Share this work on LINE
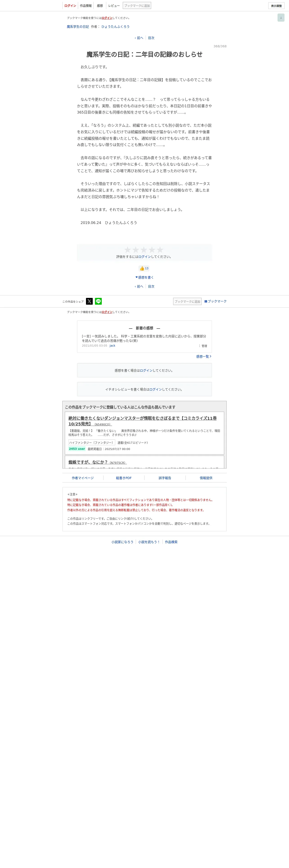289x868 pixels. point(98,301)
